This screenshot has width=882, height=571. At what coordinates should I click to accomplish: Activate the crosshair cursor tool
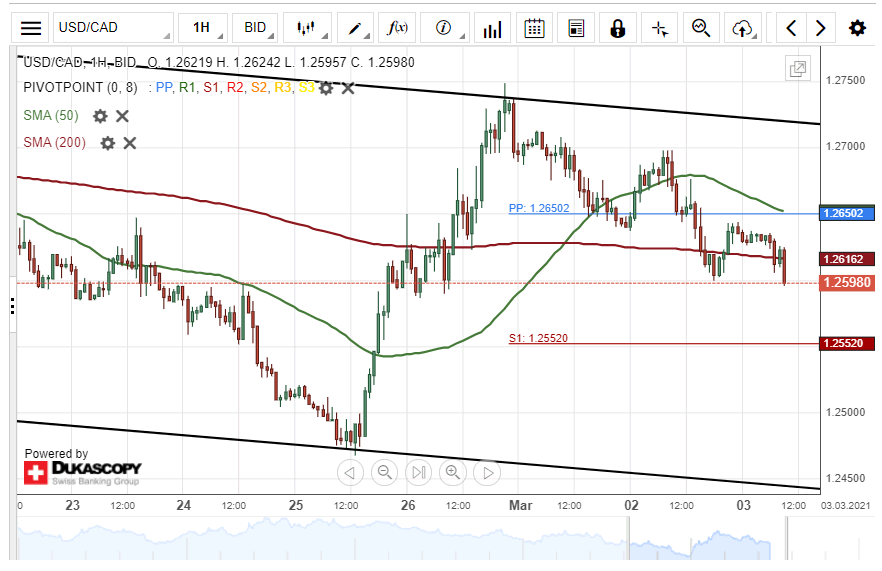[659, 28]
